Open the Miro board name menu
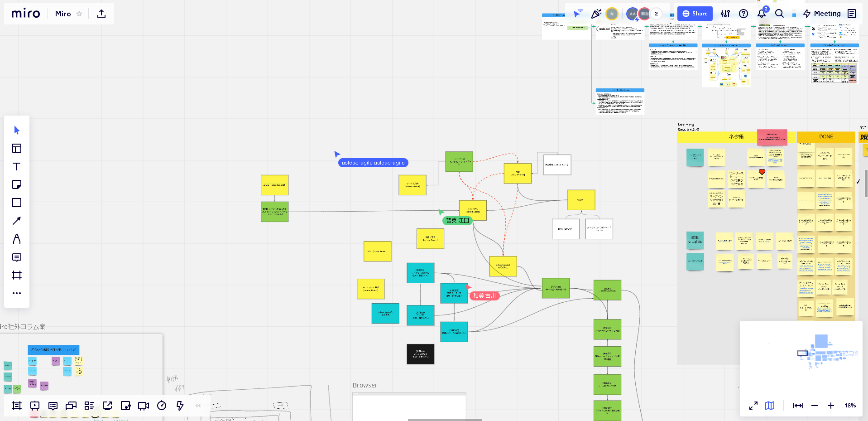The height and width of the screenshot is (421, 868). click(63, 14)
